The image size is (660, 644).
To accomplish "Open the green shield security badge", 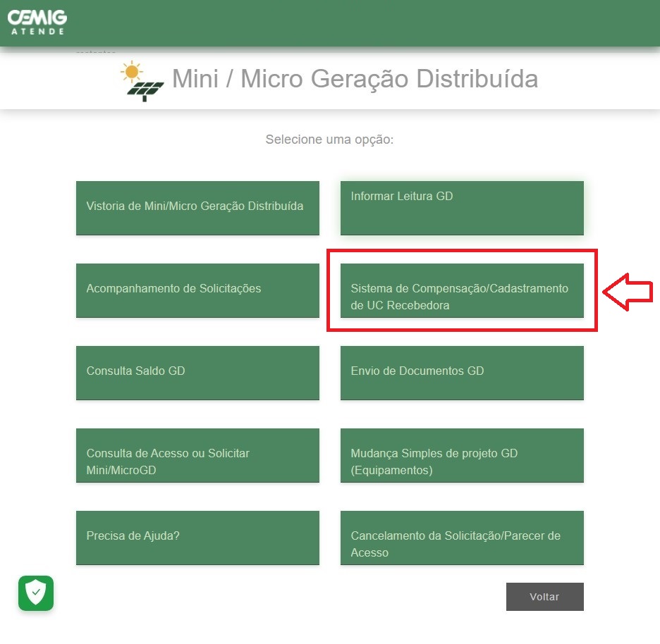I will pos(36,593).
